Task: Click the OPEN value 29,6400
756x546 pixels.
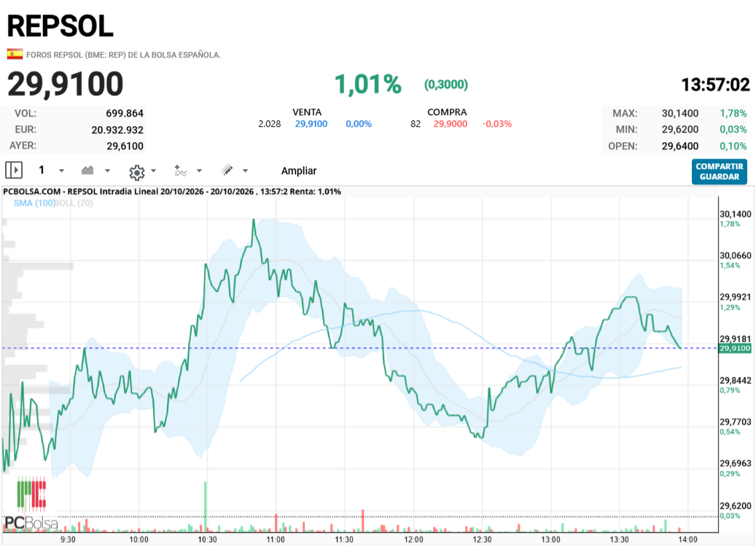Action: (680, 146)
